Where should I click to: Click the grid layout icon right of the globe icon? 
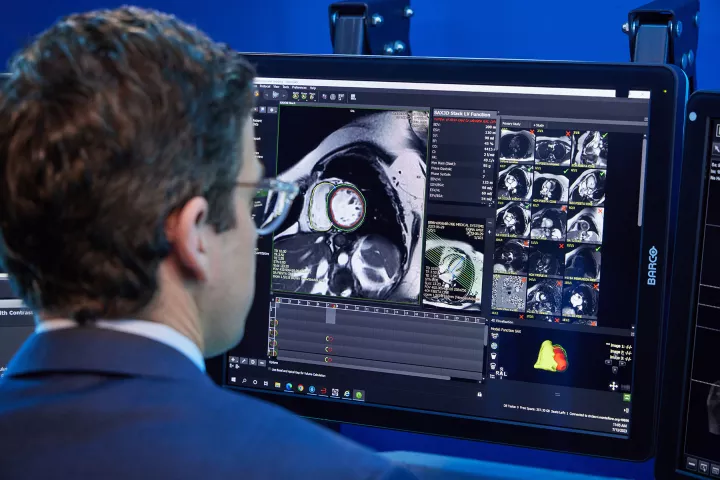pos(341,97)
